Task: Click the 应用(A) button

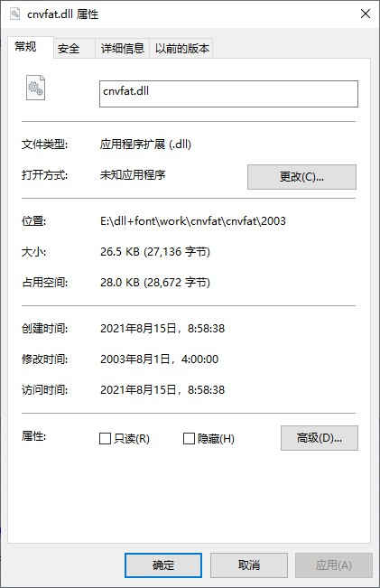Action: pos(334,565)
